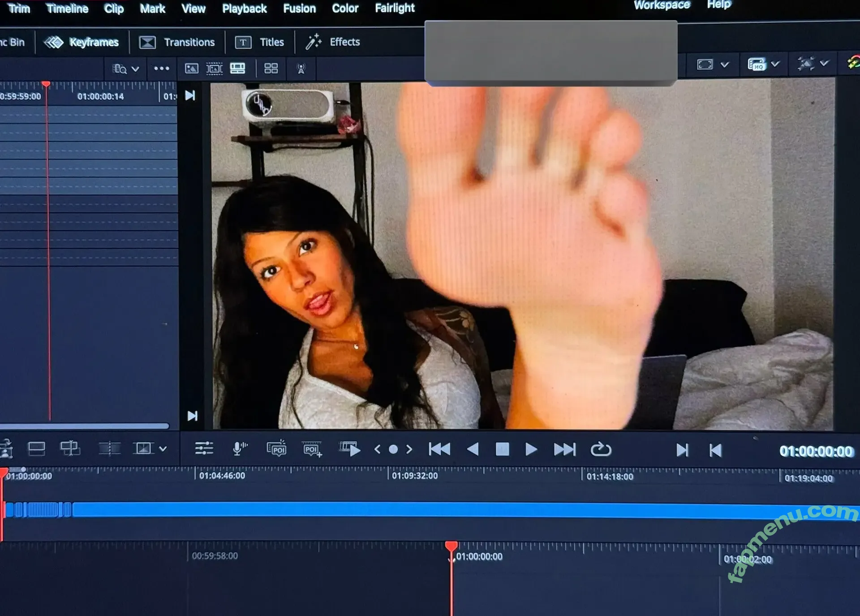Open the Playback menu
The height and width of the screenshot is (616, 860).
[x=244, y=9]
